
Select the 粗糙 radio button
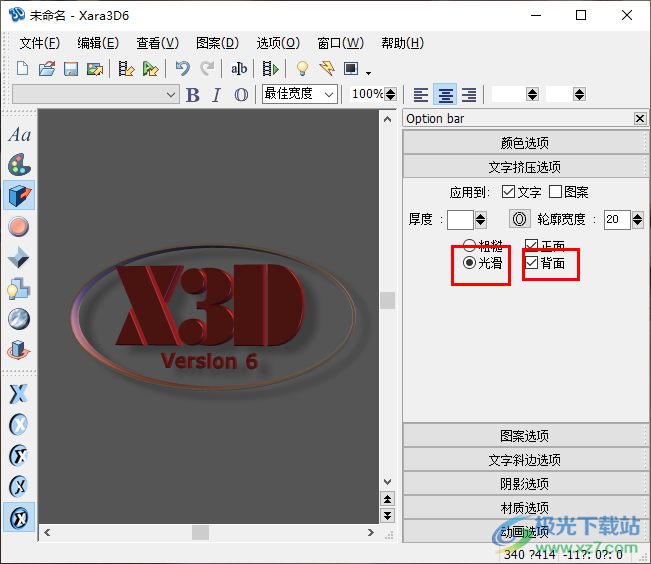click(469, 245)
